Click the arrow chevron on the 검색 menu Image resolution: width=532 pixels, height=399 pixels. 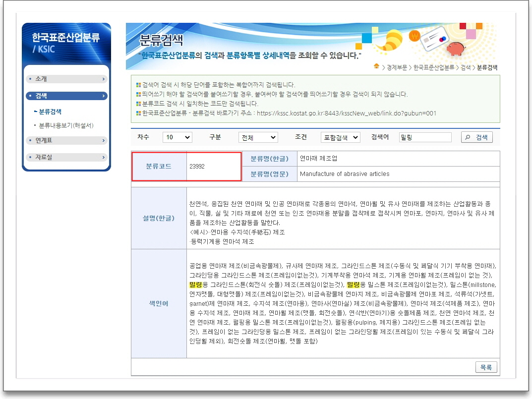coord(104,96)
